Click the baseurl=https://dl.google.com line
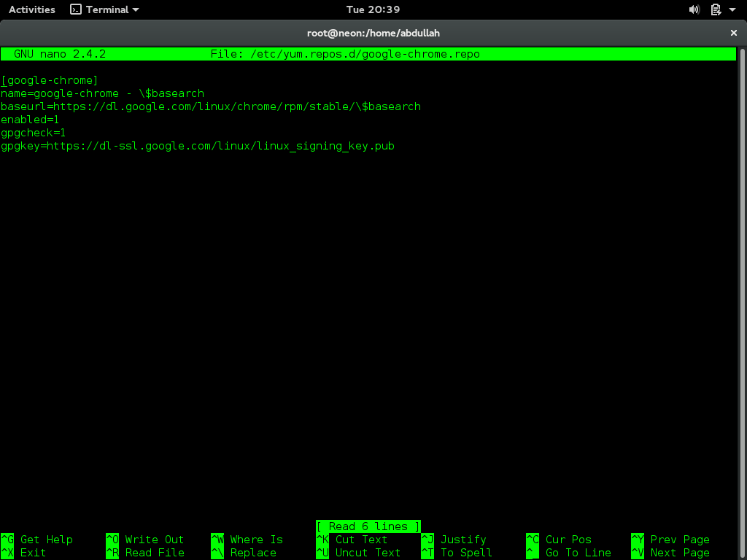This screenshot has width=747, height=560. pyautogui.click(x=211, y=106)
